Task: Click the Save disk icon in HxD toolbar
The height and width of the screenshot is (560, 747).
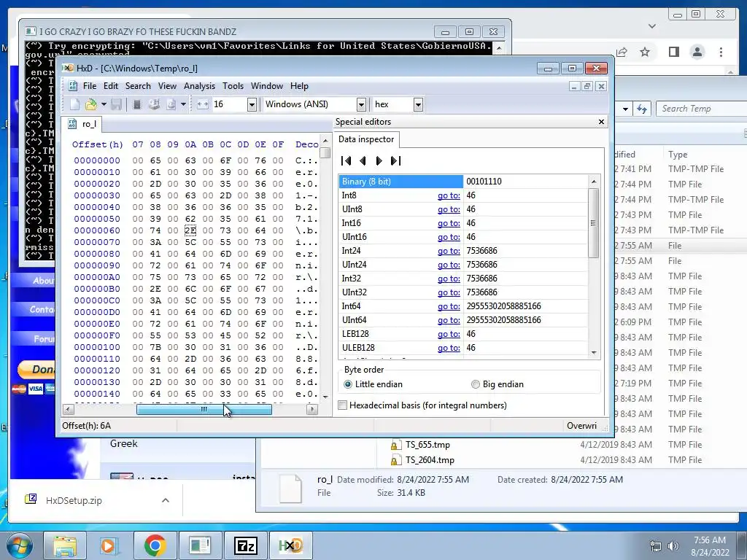Action: coord(116,104)
